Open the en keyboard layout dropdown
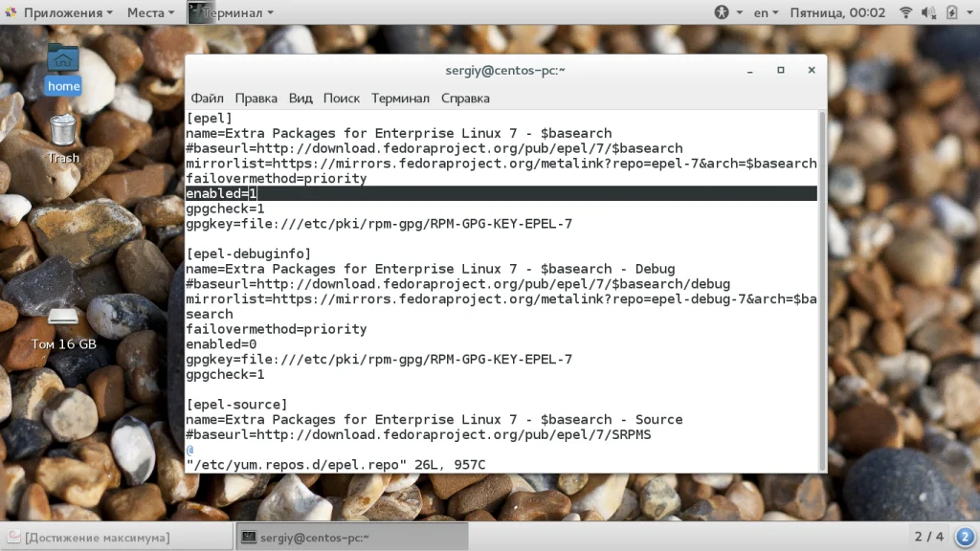 766,12
